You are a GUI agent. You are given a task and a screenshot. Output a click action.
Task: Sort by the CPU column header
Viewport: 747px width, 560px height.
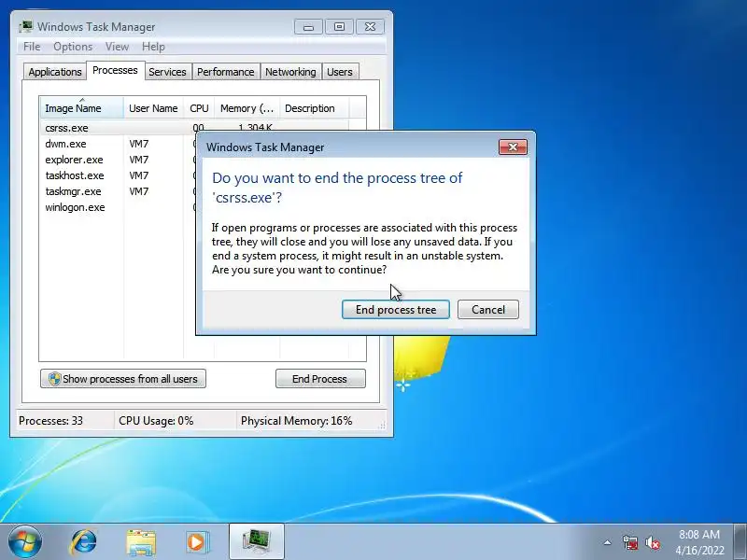tap(199, 108)
